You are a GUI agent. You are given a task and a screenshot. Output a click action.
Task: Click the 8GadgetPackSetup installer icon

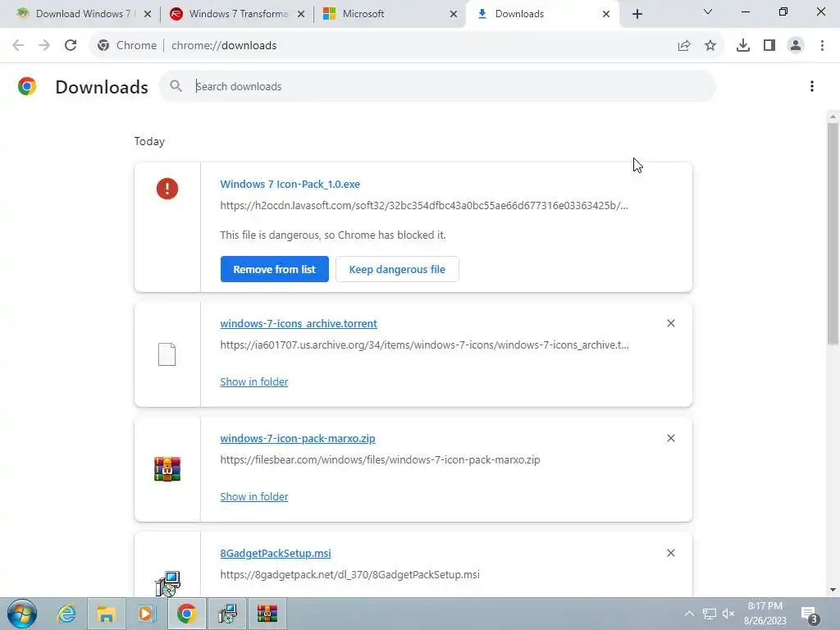167,584
